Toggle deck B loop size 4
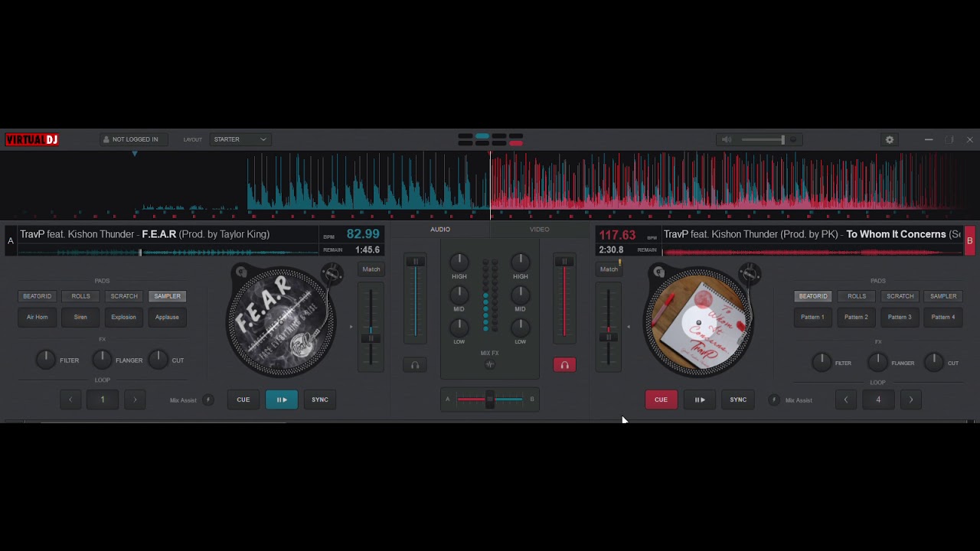Viewport: 980px width, 551px height. pos(878,399)
